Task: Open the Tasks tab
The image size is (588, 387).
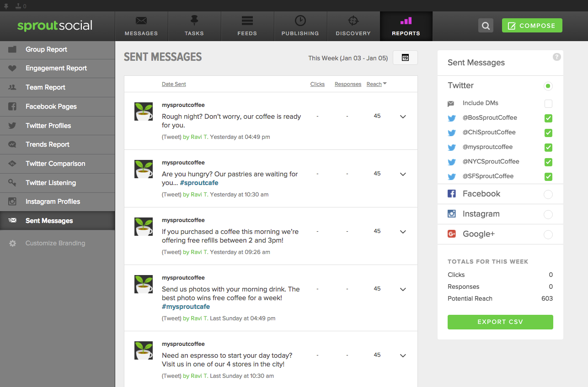Action: (x=194, y=26)
